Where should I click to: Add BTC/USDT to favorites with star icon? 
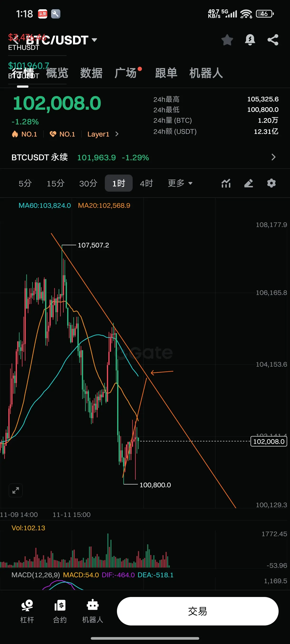tap(227, 40)
